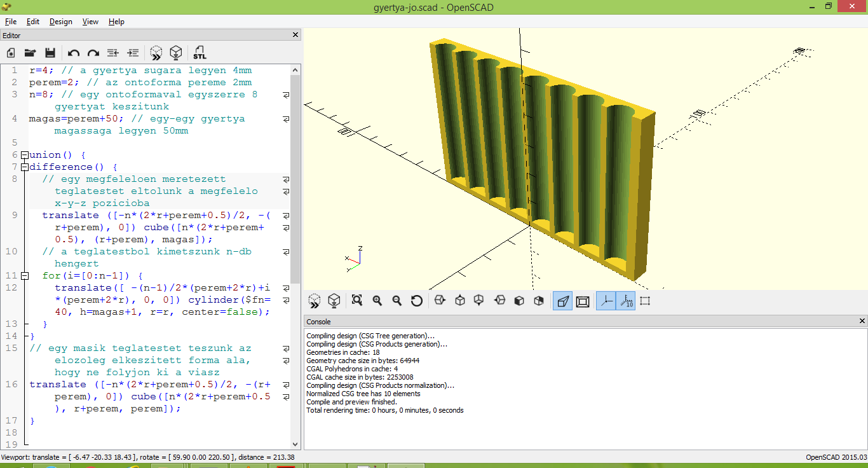868x468 pixels.
Task: Close the Console panel
Action: pyautogui.click(x=862, y=321)
